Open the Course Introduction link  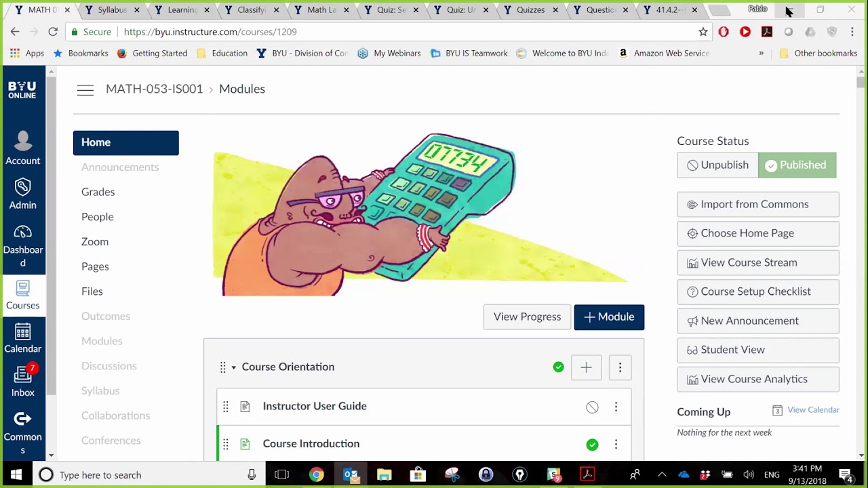(x=311, y=444)
